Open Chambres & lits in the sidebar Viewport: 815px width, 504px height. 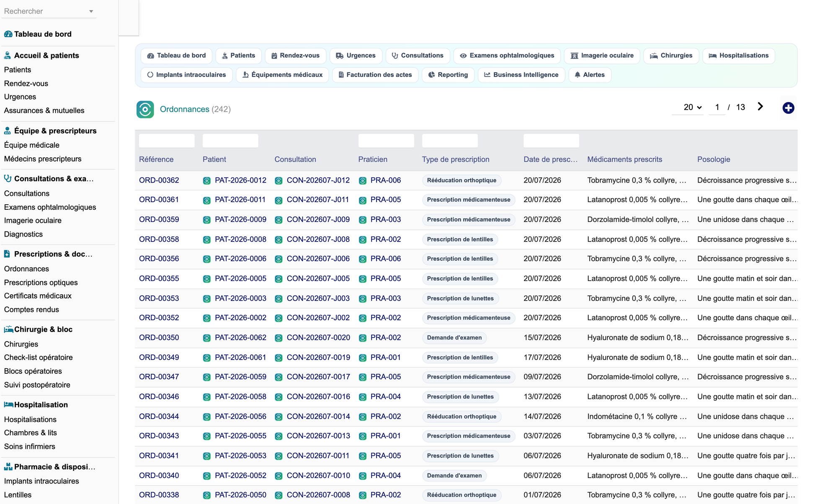pos(30,433)
